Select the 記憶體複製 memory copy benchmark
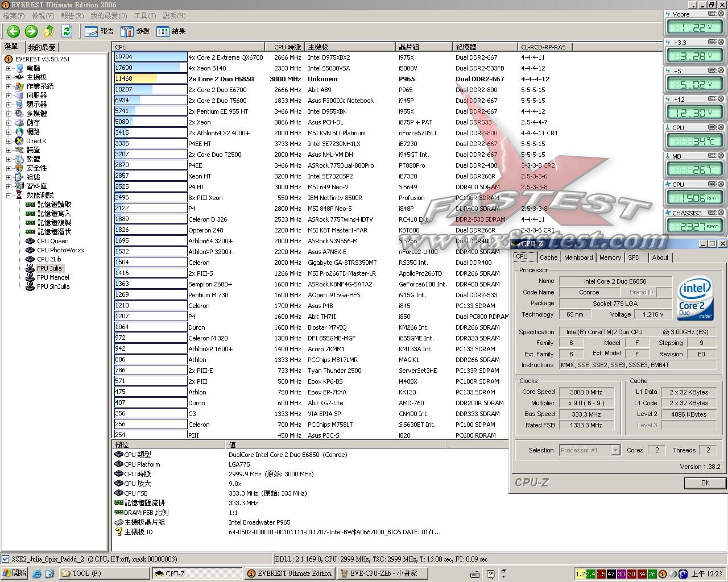The width and height of the screenshot is (728, 582). 54,223
